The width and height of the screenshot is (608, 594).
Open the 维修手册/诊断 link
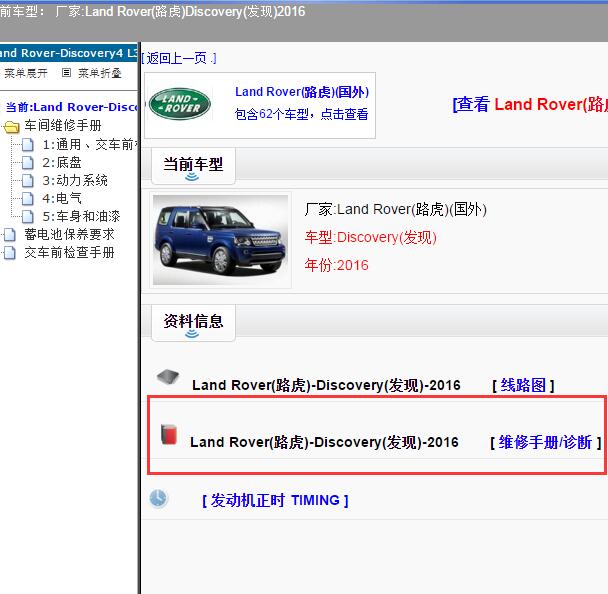click(546, 442)
